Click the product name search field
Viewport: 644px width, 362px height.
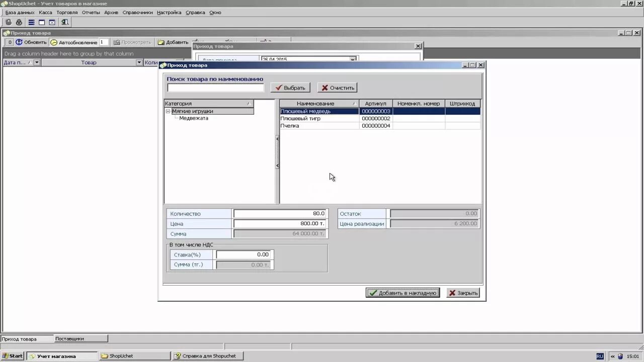tap(215, 87)
